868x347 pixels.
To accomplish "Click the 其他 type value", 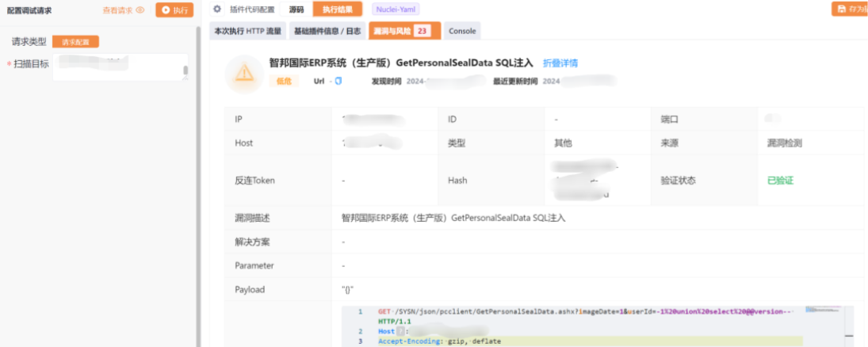I will click(563, 143).
